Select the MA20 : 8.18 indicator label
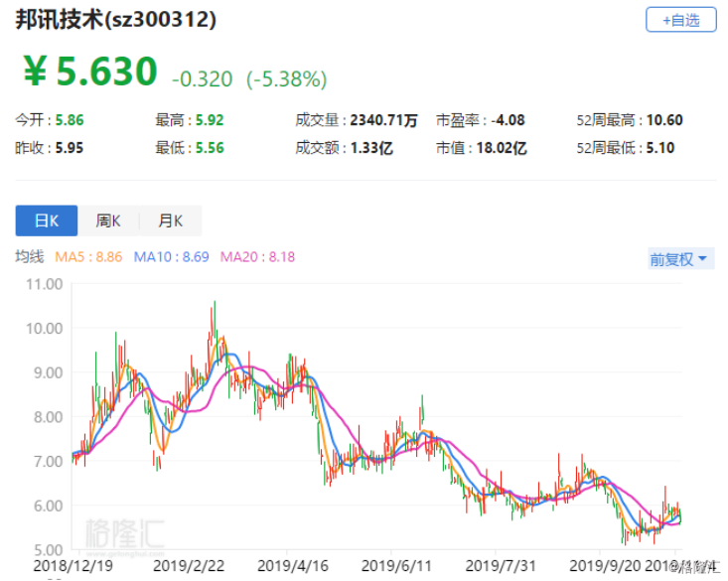This screenshot has width=728, height=581. pyautogui.click(x=257, y=257)
